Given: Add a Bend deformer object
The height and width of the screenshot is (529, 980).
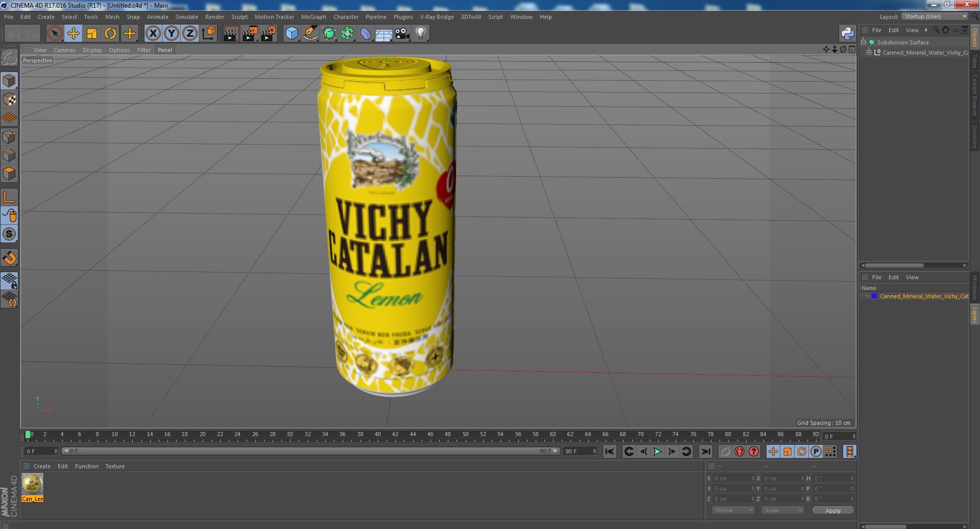Looking at the screenshot, I should 366,34.
